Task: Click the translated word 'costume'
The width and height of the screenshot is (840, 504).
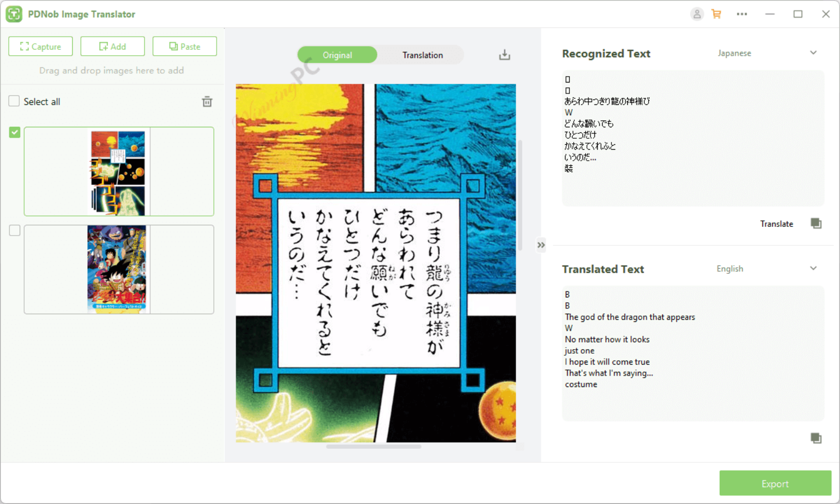Action: 581,384
